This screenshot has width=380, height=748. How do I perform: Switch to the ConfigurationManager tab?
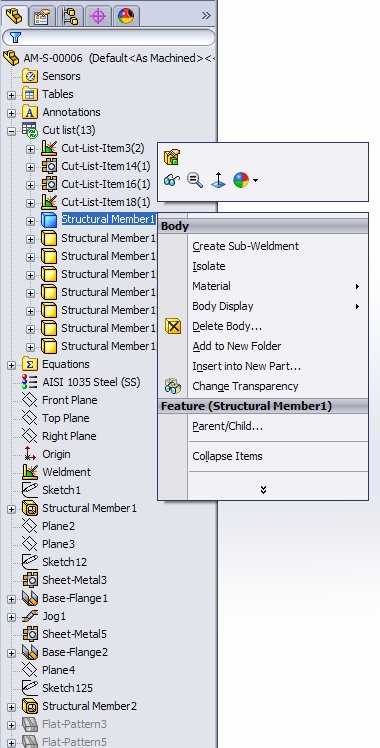click(x=70, y=16)
